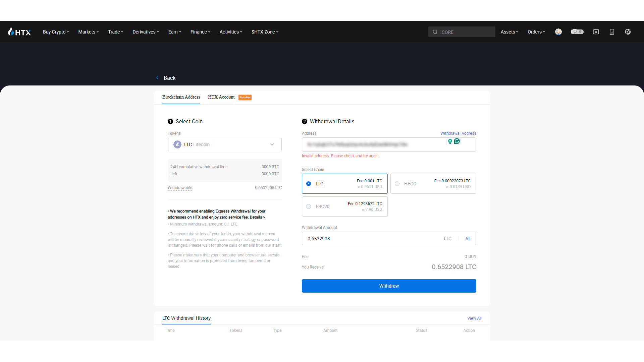644x362 pixels.
Task: Focus the Address input field
Action: [389, 144]
